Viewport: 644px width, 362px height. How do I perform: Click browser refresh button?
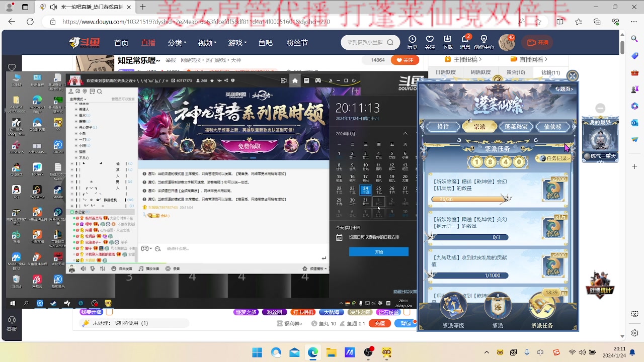[30, 22]
